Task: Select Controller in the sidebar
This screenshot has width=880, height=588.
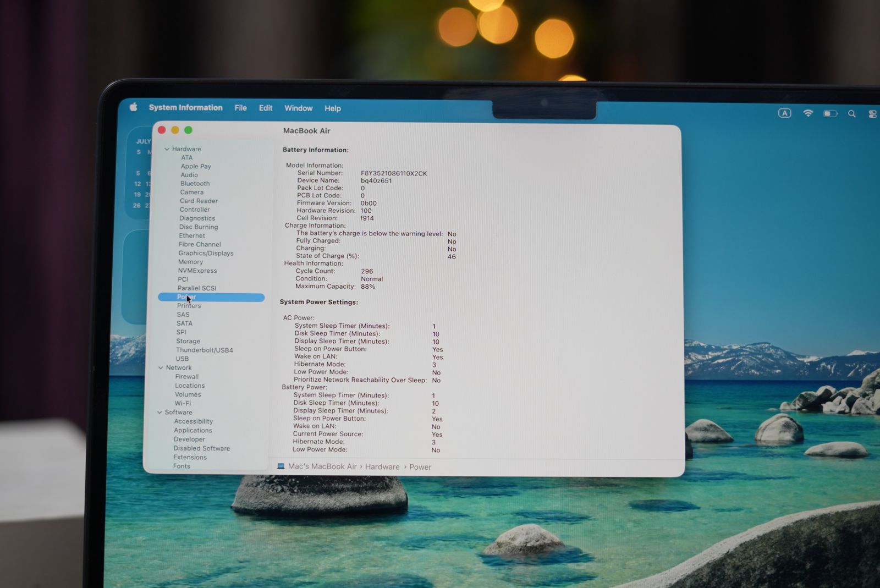Action: (194, 210)
